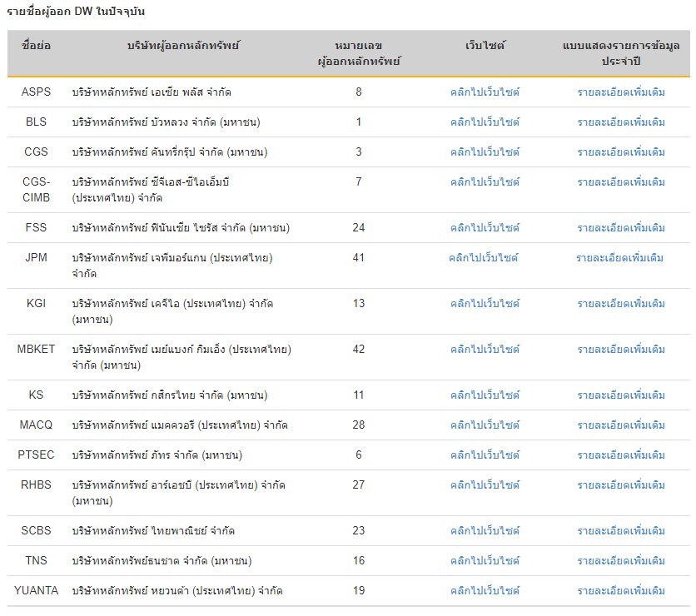View รายละเอียดเพิ่มเติม for PTSEC
This screenshot has height=616, width=696.
coord(621,455)
